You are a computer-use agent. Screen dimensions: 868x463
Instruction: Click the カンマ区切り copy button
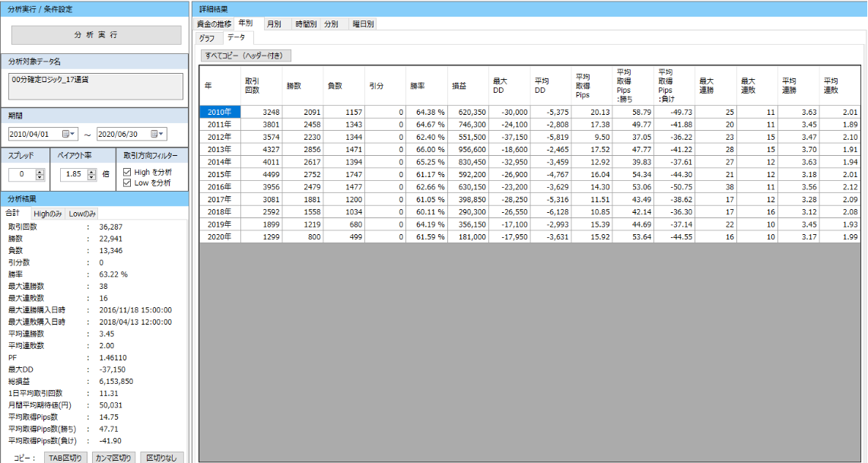[x=113, y=458]
